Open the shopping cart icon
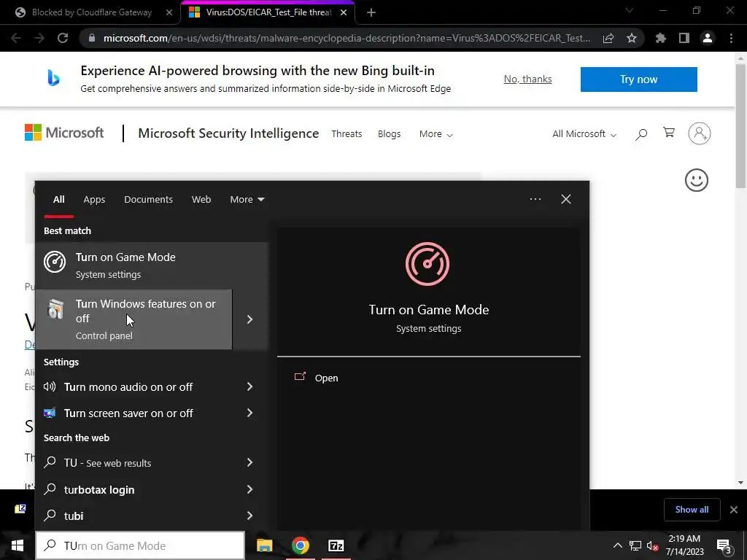 pyautogui.click(x=669, y=133)
